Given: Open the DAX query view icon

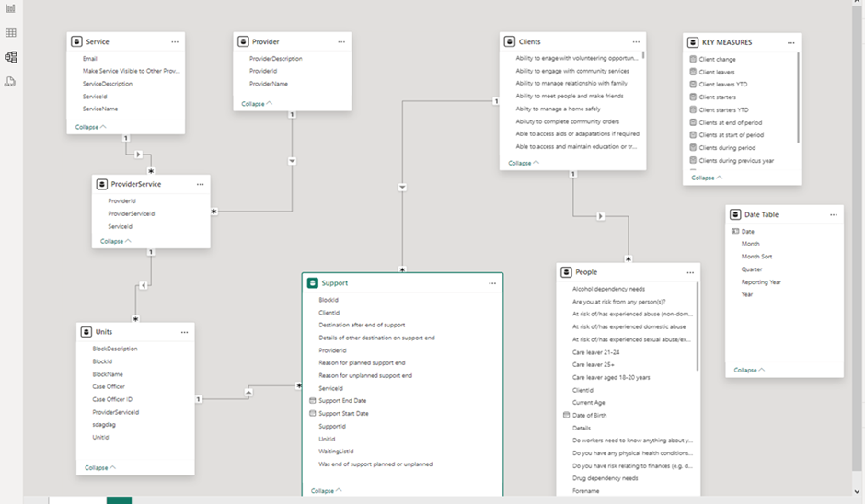Looking at the screenshot, I should pyautogui.click(x=10, y=82).
